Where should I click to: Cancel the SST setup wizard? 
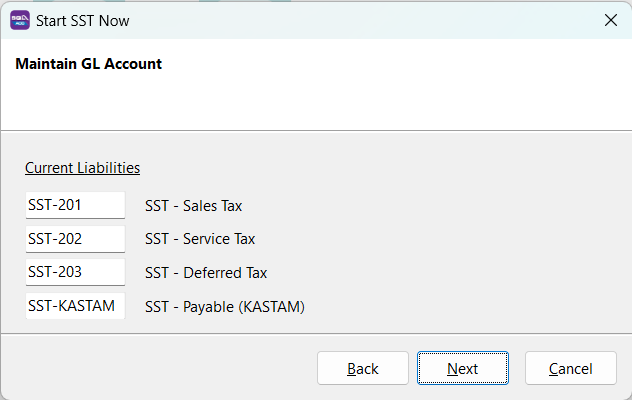[x=570, y=369]
